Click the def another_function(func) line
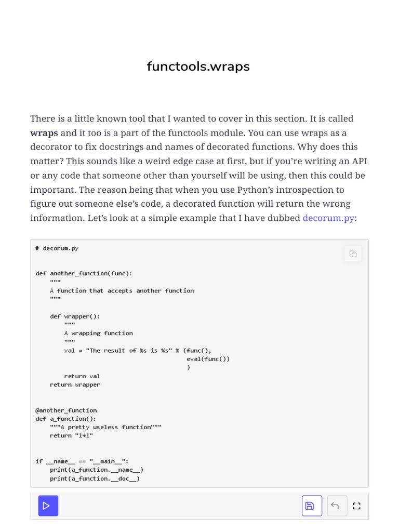Screen dimensions: 399x532 tap(84, 273)
